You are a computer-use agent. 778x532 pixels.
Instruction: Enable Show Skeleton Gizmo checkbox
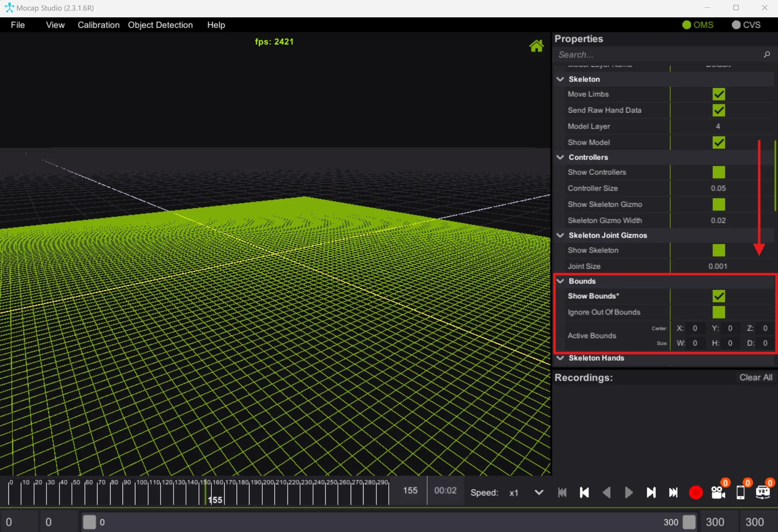(719, 204)
